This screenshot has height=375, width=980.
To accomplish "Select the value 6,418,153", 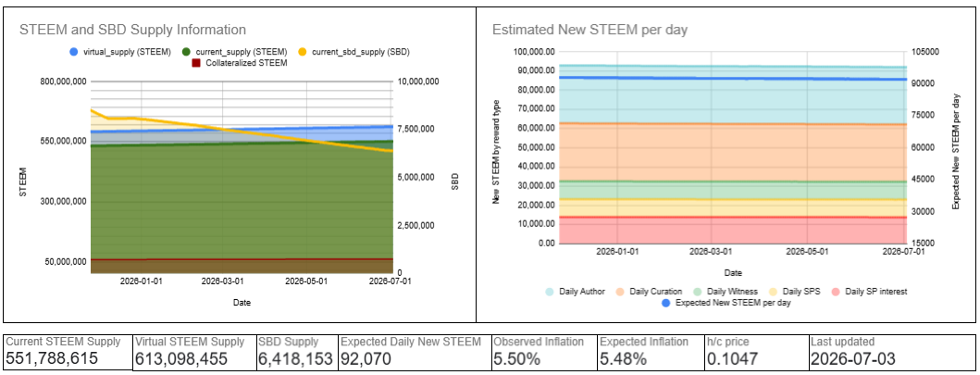I will pyautogui.click(x=295, y=358).
